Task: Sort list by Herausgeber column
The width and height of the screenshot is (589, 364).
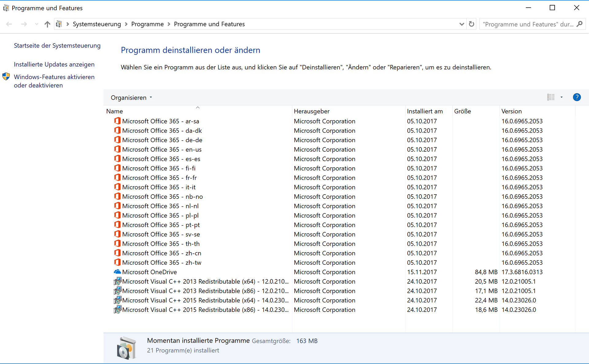Action: tap(311, 111)
